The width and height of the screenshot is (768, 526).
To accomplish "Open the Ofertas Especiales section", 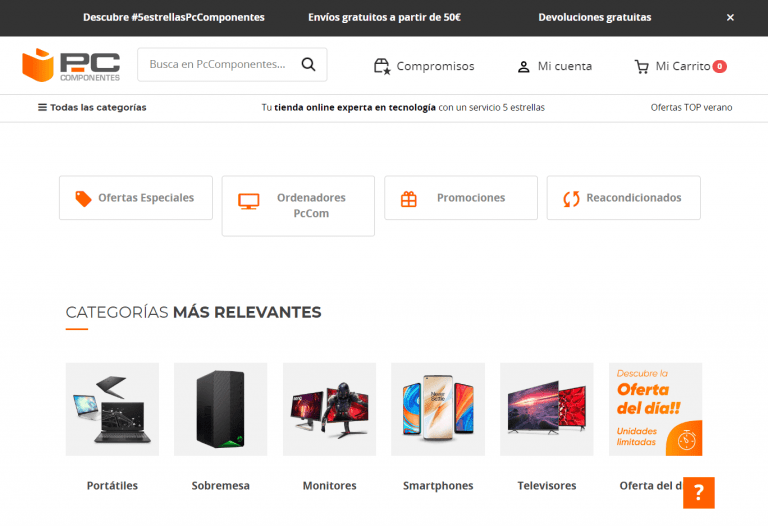I will coord(136,198).
